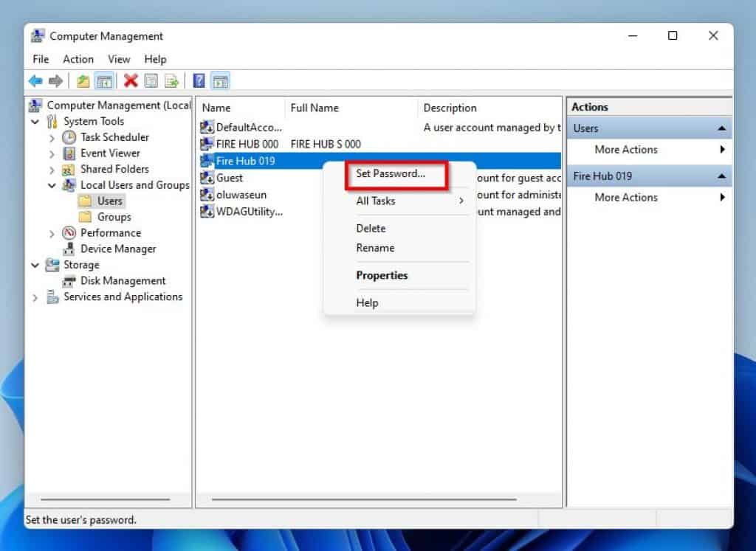Open Properties from the context menu
Screen dimensions: 756x551
[x=382, y=275]
